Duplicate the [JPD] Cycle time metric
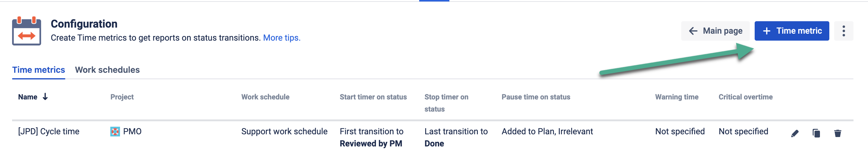Viewport: 868px width, 154px height. coord(816,133)
